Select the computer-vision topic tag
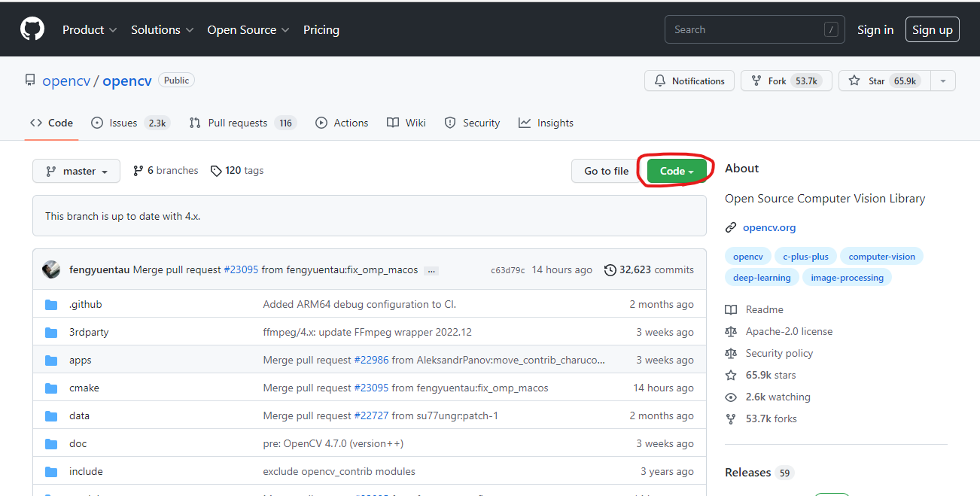The width and height of the screenshot is (980, 496). pos(881,257)
